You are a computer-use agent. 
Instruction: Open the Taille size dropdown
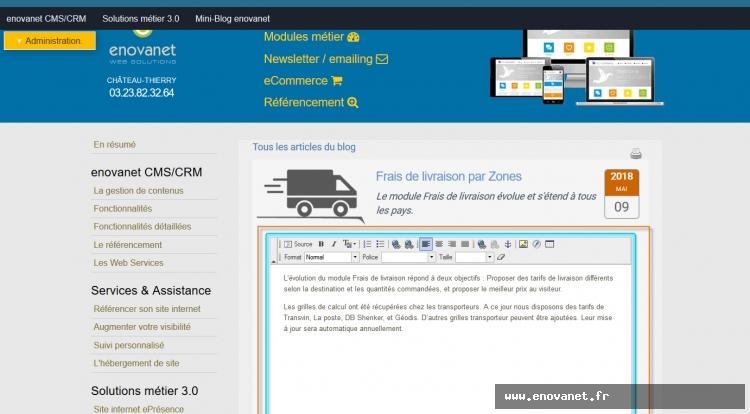click(x=474, y=257)
